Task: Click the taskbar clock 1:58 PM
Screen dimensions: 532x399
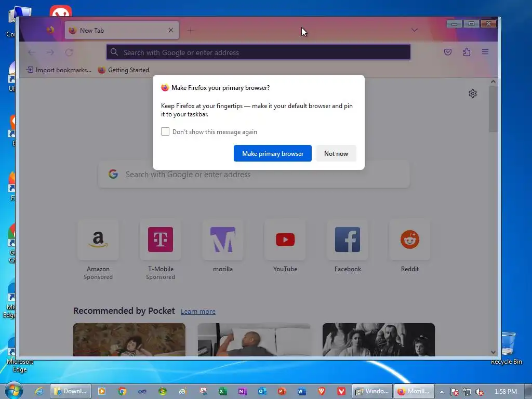Action: [x=506, y=392]
